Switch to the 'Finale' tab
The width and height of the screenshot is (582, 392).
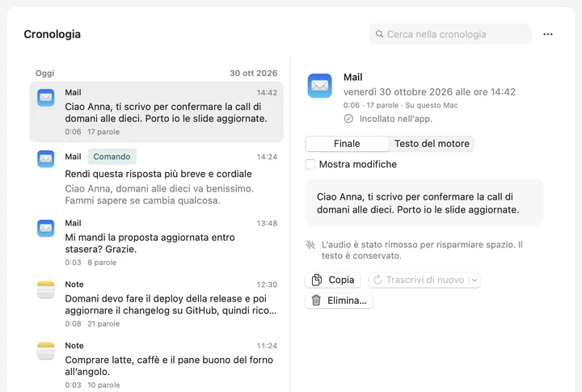[347, 144]
